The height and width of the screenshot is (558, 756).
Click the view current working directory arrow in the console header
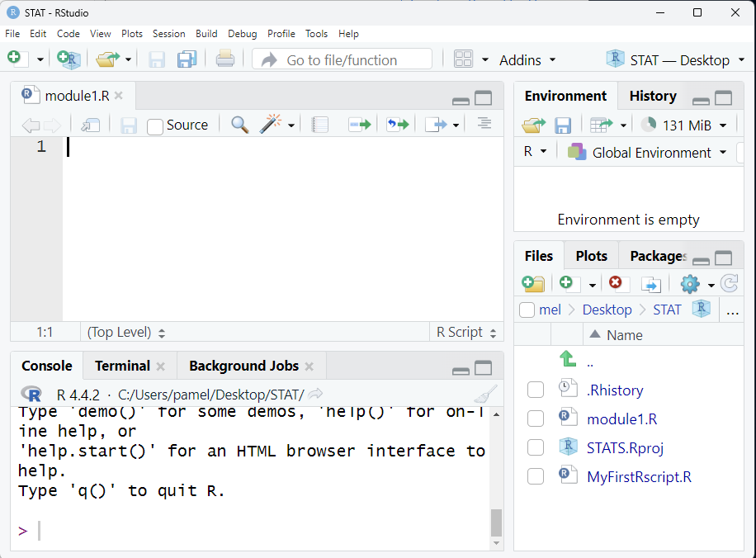[315, 394]
